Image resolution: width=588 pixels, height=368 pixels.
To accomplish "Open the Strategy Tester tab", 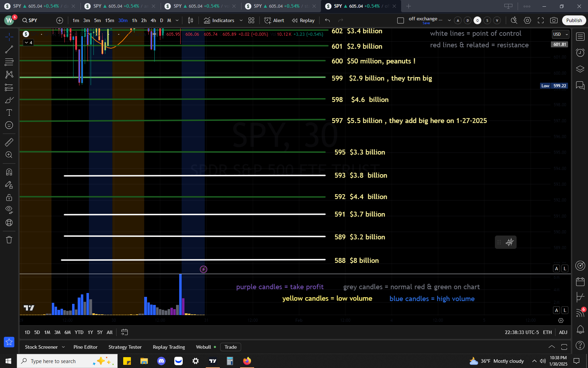I will click(x=125, y=347).
